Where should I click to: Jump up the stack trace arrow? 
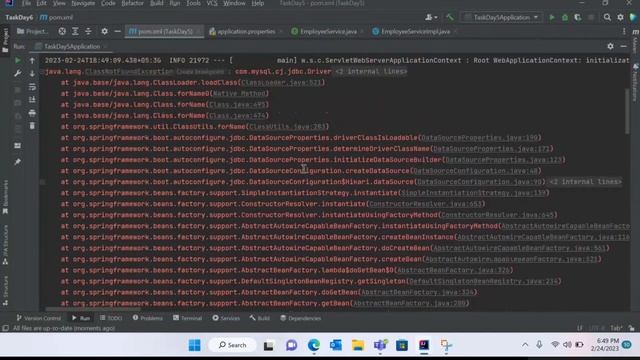point(32,60)
